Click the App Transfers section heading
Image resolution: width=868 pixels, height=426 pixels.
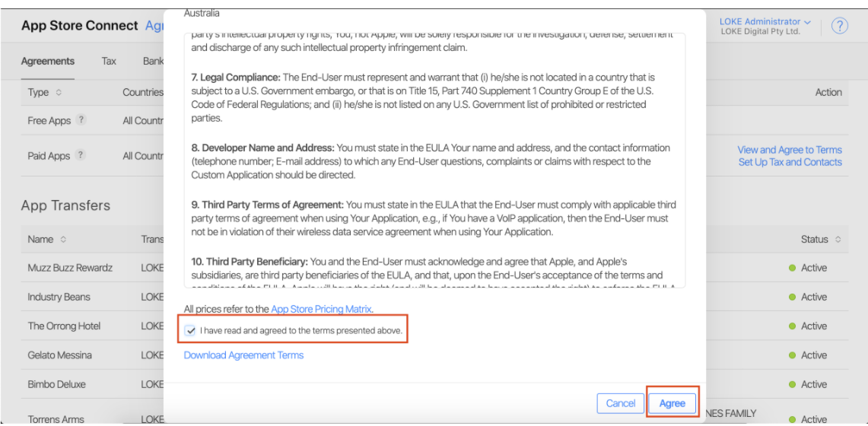pyautogui.click(x=65, y=206)
